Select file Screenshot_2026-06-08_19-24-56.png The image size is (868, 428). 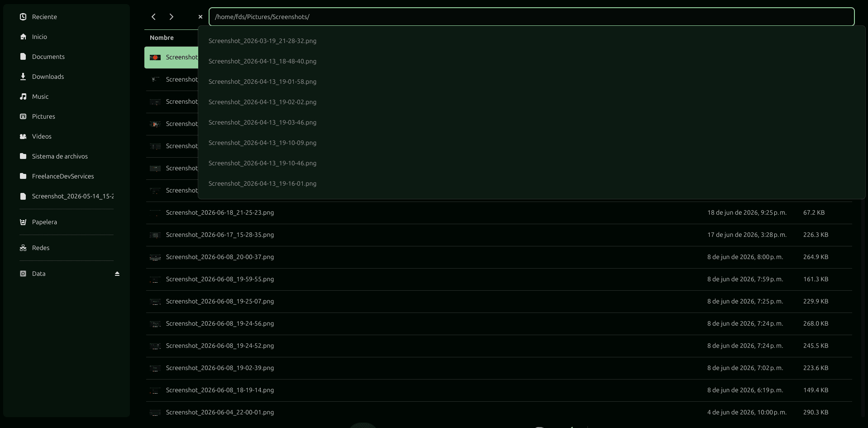(499, 323)
